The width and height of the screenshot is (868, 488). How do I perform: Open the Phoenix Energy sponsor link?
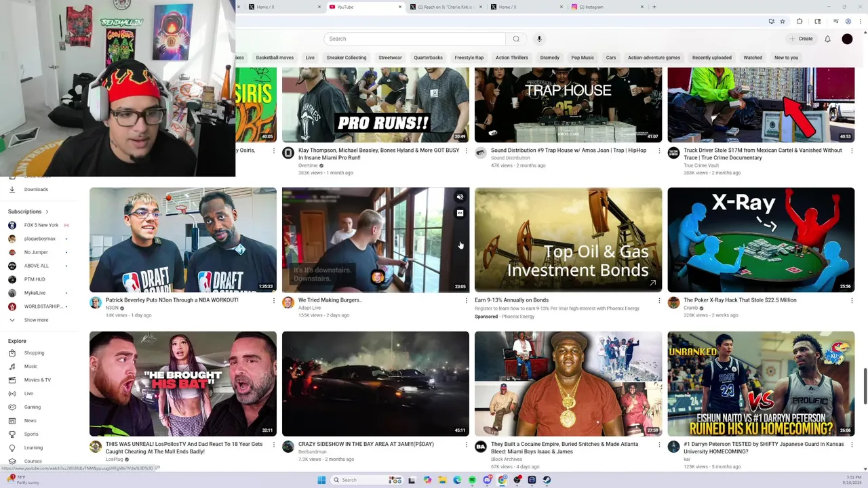(518, 317)
